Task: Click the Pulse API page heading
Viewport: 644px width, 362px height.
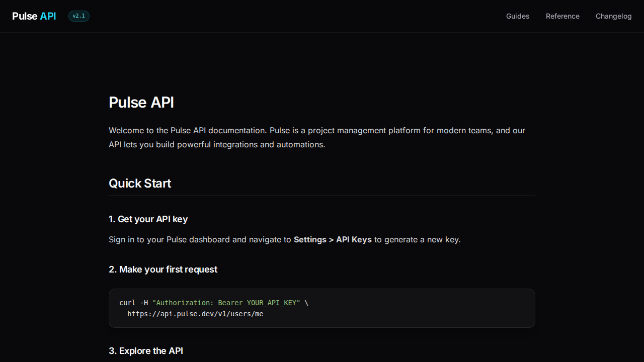Action: click(141, 103)
